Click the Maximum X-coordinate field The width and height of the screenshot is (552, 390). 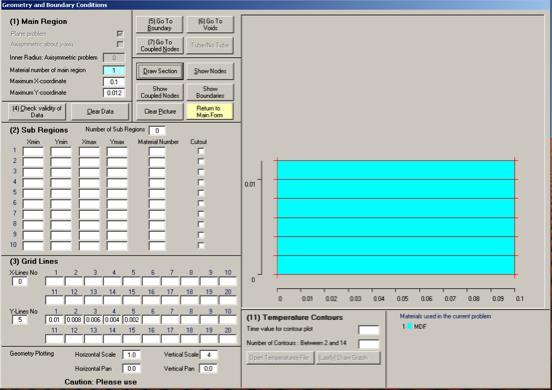[114, 82]
